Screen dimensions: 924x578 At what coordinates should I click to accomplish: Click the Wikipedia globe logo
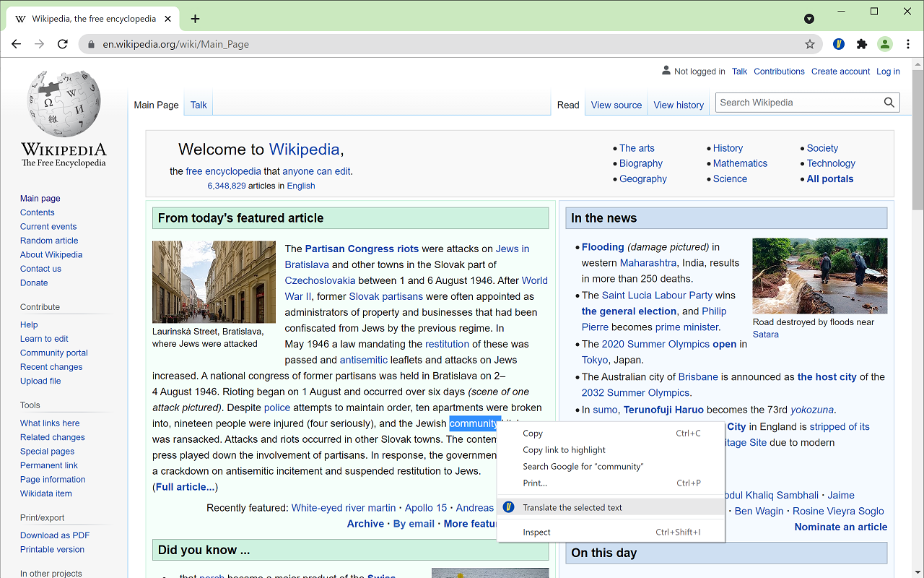point(64,104)
